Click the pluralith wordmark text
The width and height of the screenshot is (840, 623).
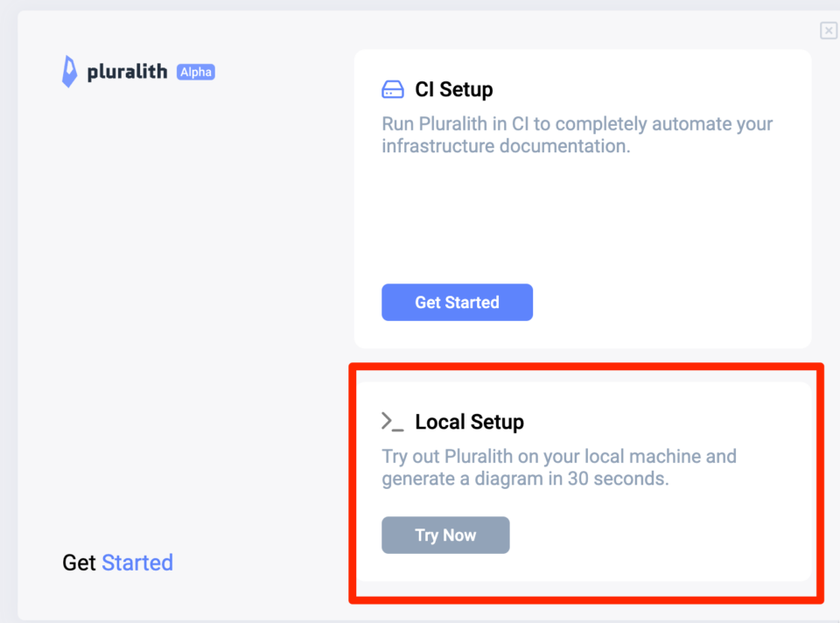[129, 72]
